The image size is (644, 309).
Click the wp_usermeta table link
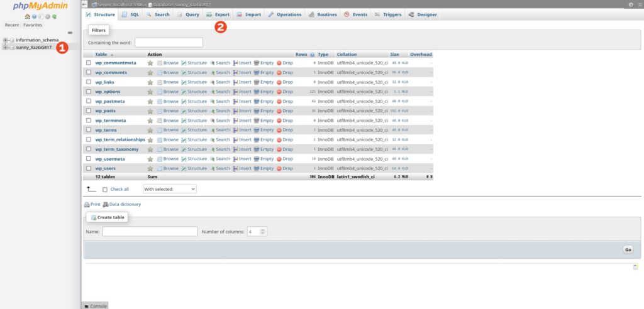tap(110, 159)
